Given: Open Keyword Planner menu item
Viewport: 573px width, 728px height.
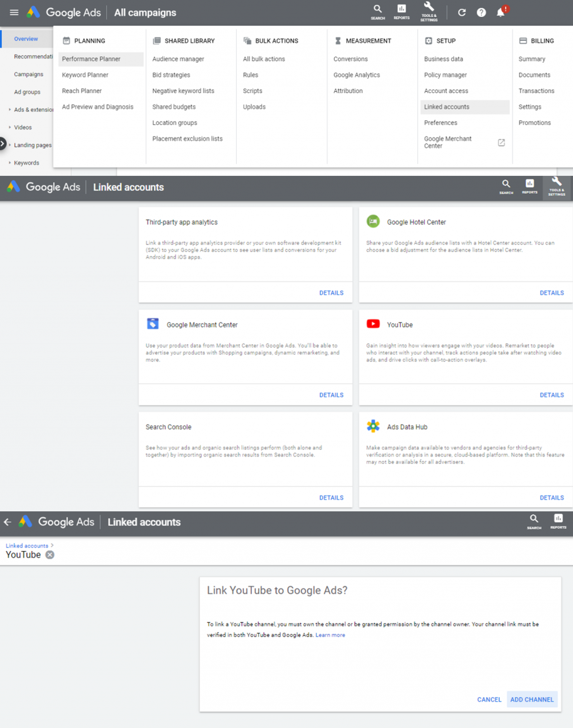Looking at the screenshot, I should point(85,75).
